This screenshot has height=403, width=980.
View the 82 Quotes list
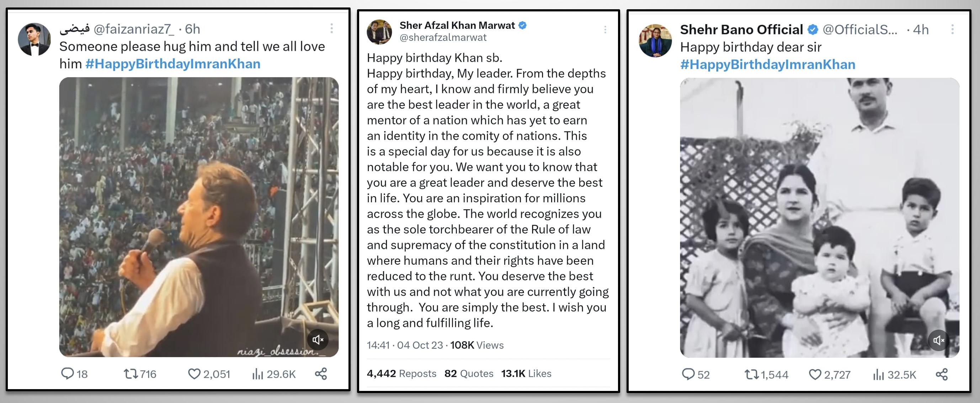(x=469, y=374)
